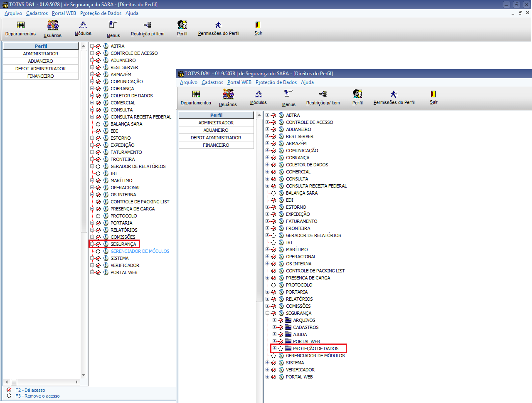Click the VERIFICADOR module icon in front window
Screen dimensions: 532x403
pyautogui.click(x=281, y=370)
